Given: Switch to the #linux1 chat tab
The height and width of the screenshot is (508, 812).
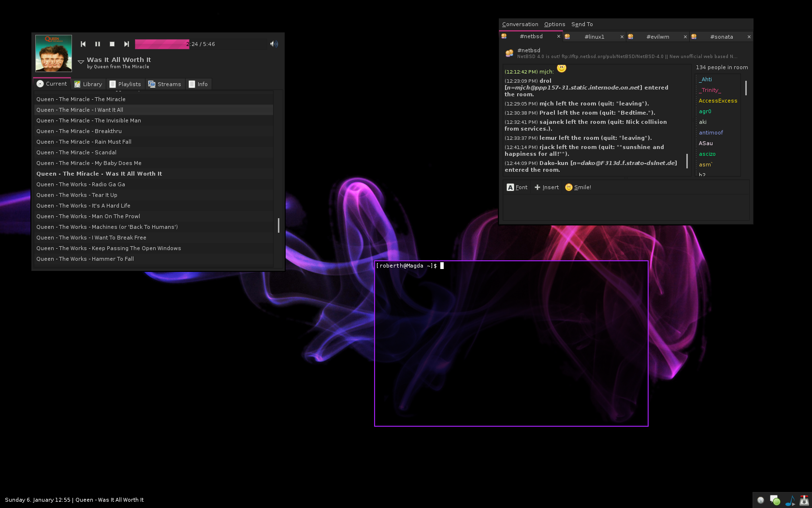Looking at the screenshot, I should 594,37.
